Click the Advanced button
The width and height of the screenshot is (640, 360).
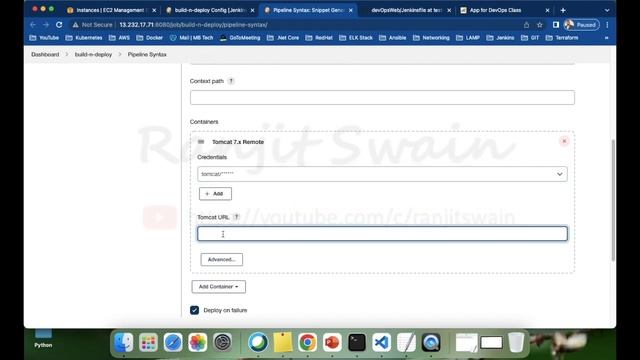tap(222, 260)
